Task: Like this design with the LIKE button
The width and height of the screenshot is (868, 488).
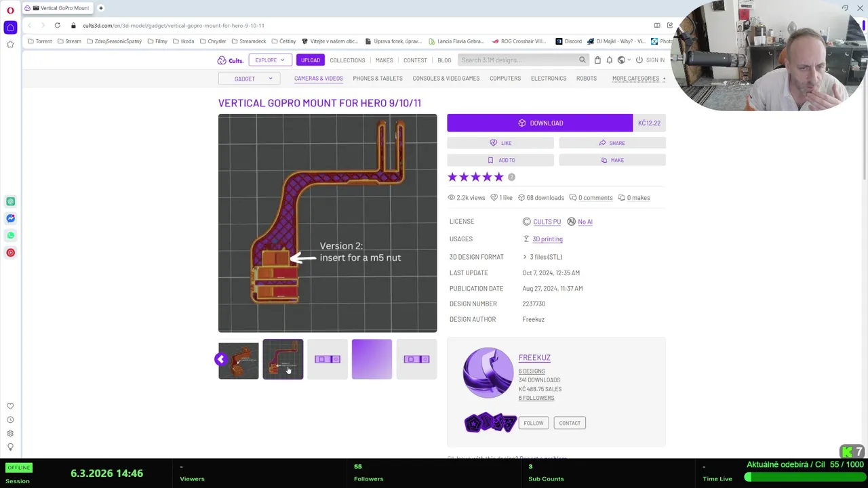Action: (500, 143)
